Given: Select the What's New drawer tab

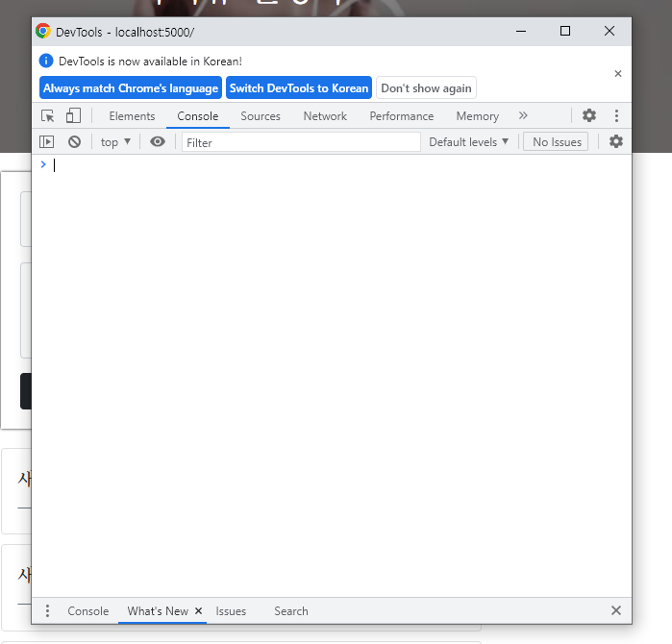Looking at the screenshot, I should click(x=158, y=611).
